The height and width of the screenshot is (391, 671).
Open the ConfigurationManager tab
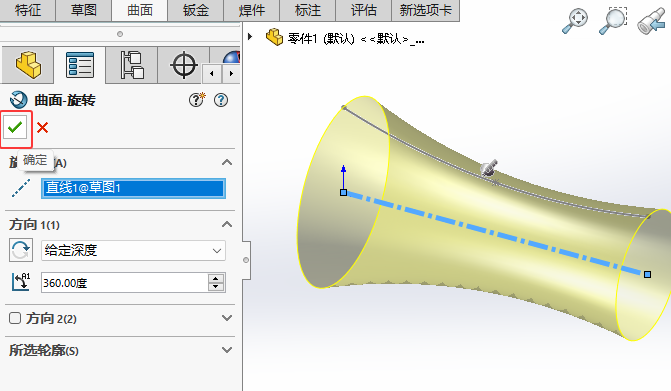pos(132,65)
